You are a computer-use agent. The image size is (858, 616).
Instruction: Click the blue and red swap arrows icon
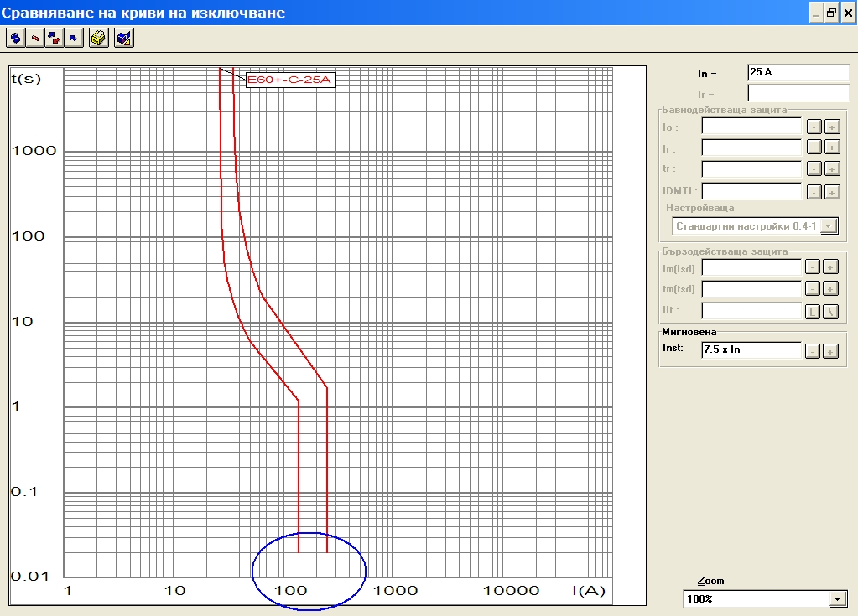tap(54, 38)
